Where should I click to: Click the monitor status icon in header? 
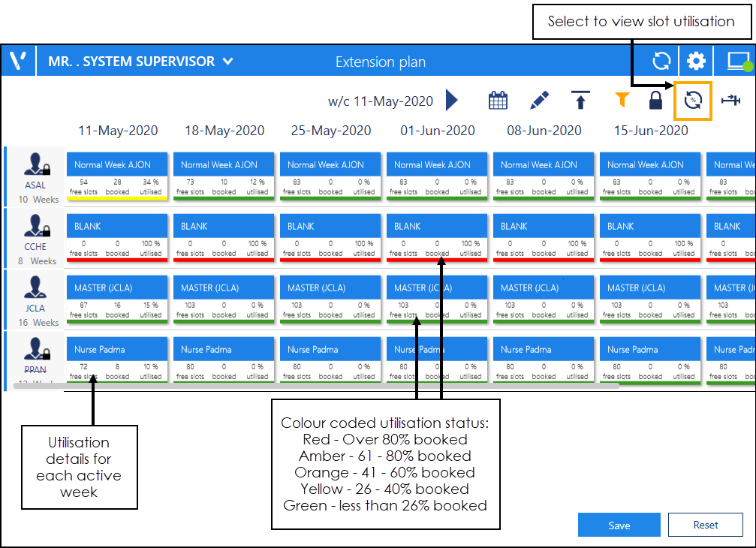point(737,62)
